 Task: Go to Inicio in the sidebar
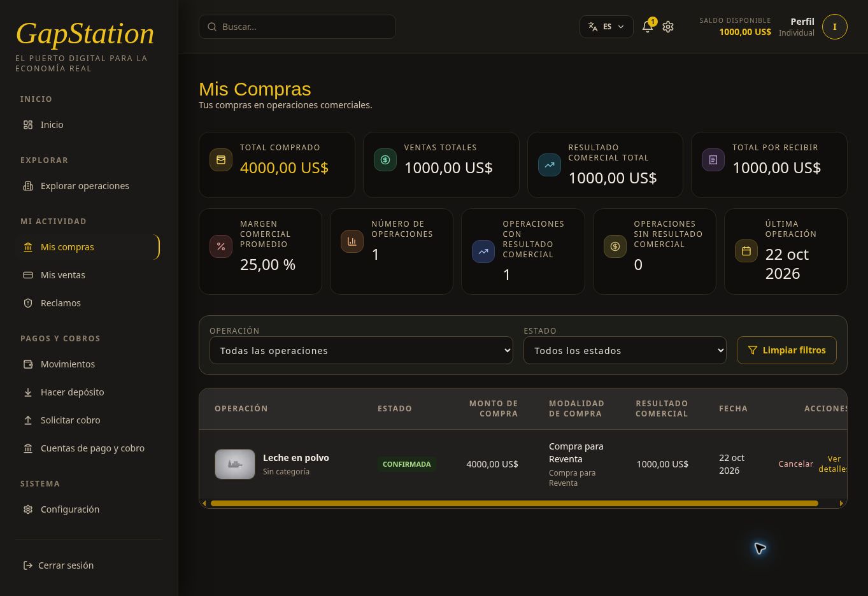(88, 125)
